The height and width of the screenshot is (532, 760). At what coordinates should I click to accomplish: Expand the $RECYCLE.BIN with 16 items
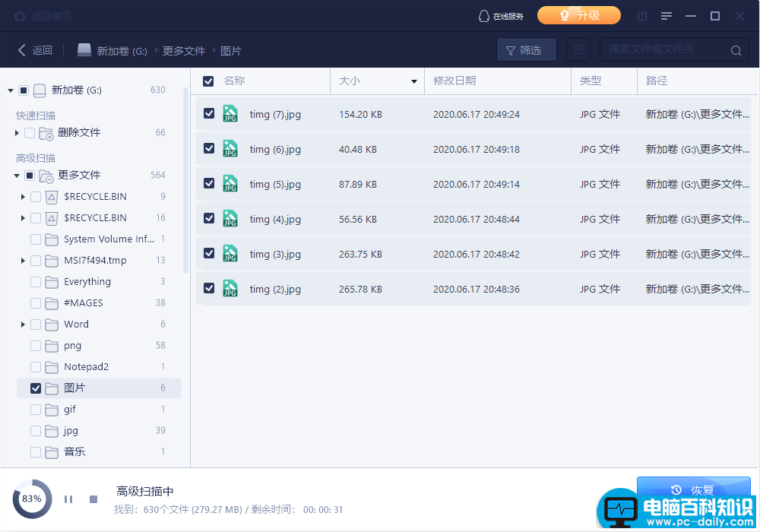coord(23,218)
